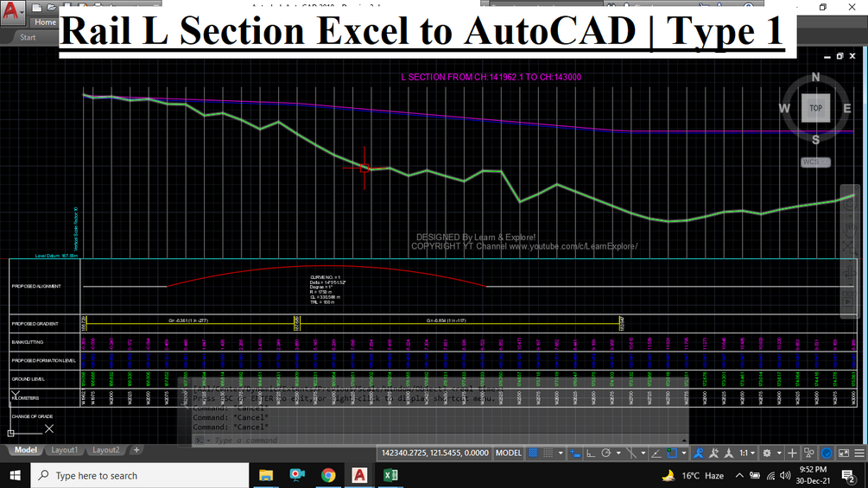
Task: Open the notification center icon
Action: point(847,475)
